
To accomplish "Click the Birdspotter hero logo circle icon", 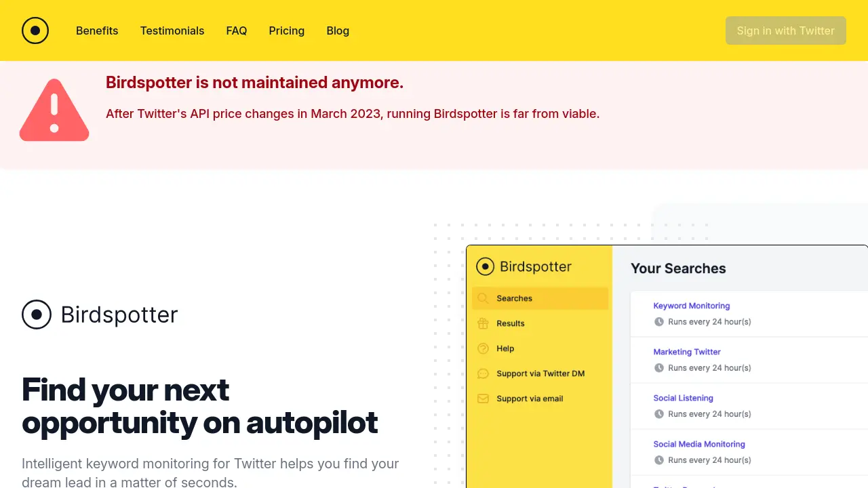I will tap(37, 314).
